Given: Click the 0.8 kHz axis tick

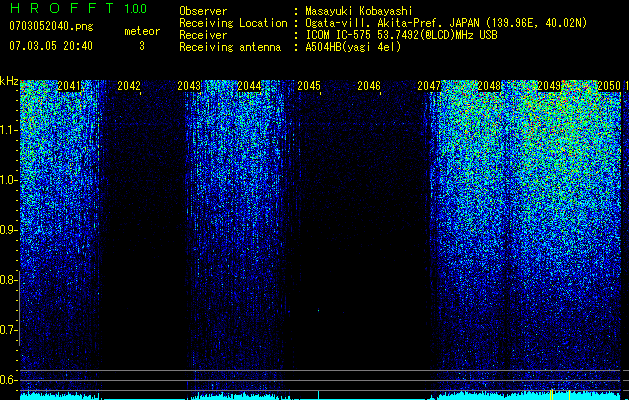Looking at the screenshot, I should click(9, 280).
